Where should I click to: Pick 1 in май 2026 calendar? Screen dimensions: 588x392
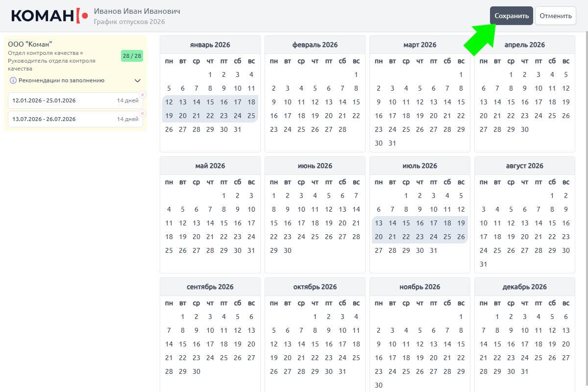point(224,196)
